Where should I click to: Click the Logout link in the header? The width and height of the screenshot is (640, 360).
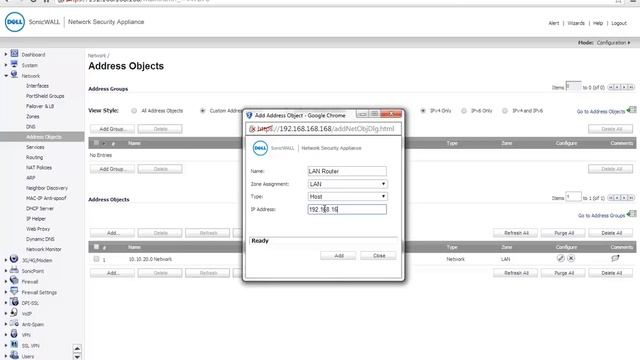click(x=619, y=23)
